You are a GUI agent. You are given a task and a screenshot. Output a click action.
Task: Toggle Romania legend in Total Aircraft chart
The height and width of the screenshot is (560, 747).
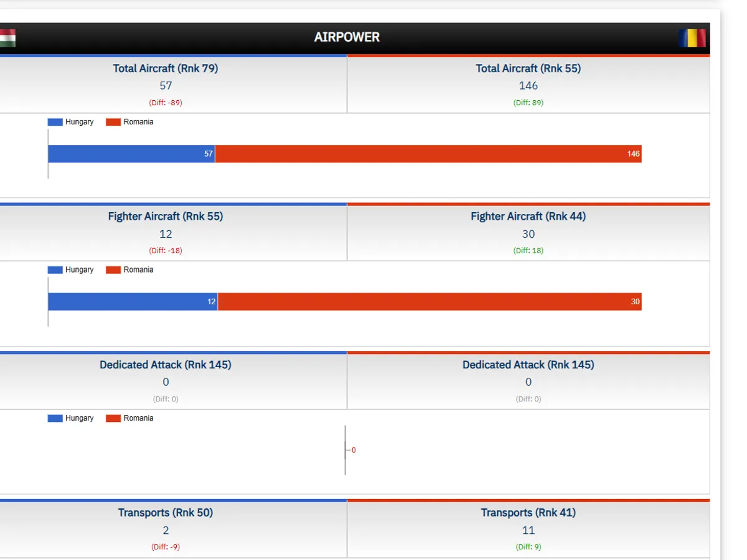pos(129,122)
